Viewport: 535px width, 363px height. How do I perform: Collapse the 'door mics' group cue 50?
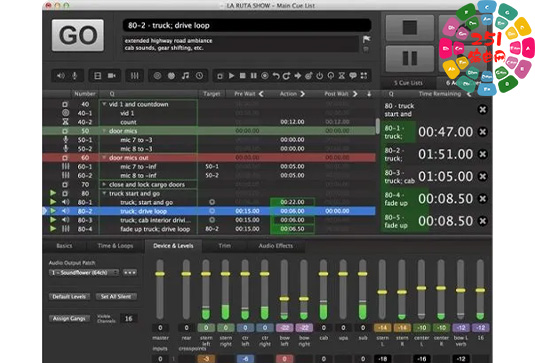(104, 131)
